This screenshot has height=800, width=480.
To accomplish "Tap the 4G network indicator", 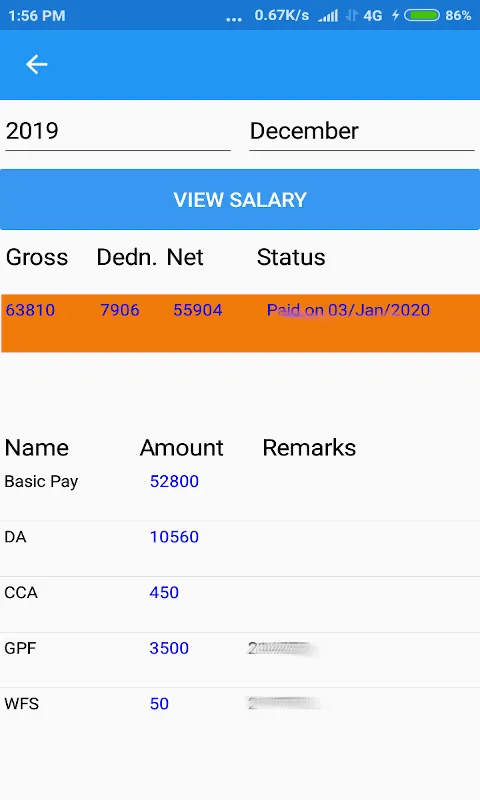I will pos(372,16).
